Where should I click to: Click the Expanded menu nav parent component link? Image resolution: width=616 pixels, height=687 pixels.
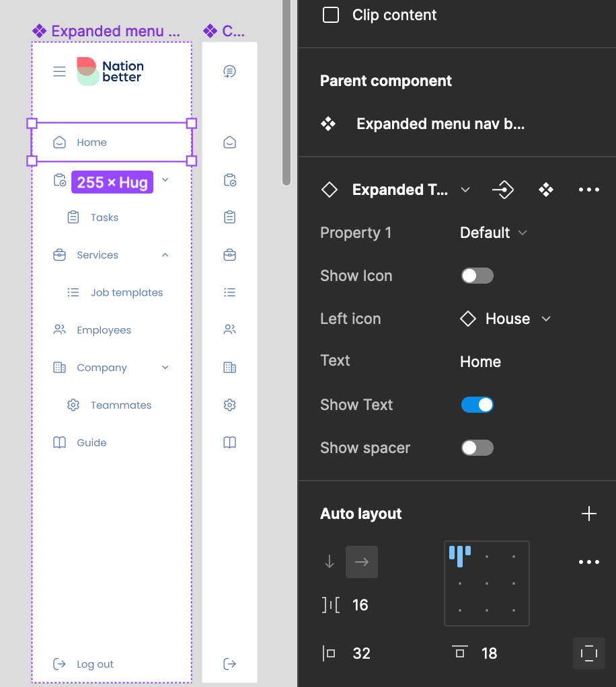tap(440, 124)
